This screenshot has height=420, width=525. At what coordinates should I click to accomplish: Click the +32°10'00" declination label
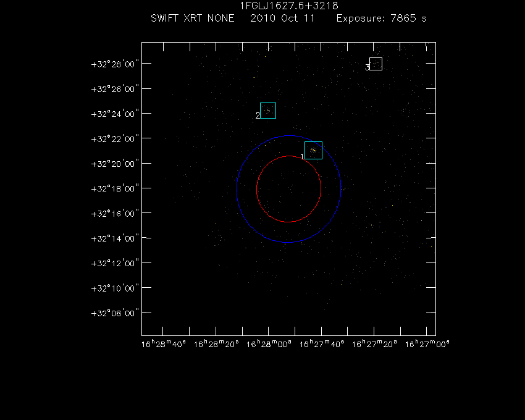115,288
